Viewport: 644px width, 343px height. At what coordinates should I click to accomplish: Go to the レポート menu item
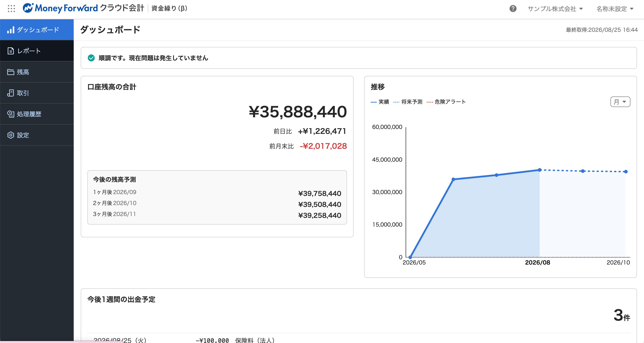pos(37,51)
